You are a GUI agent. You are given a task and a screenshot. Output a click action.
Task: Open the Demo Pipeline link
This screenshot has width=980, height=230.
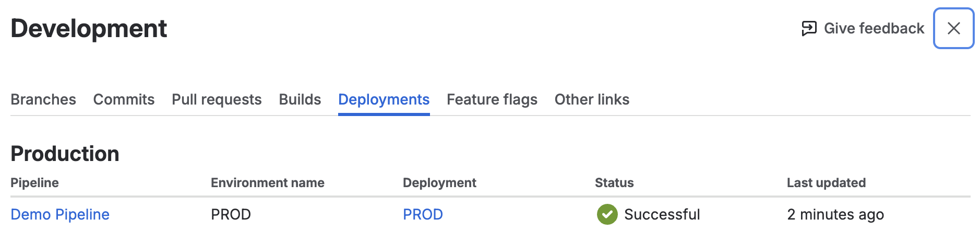[x=60, y=214]
